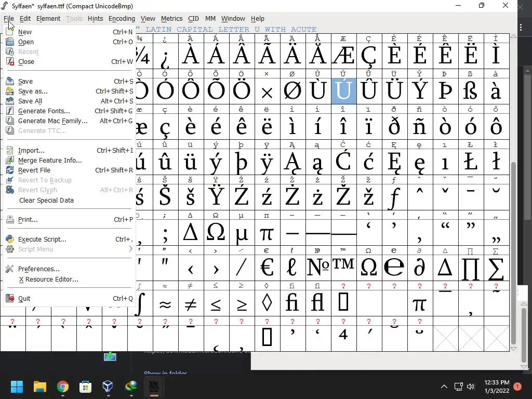
Task: Open the Encoding menu
Action: [122, 19]
